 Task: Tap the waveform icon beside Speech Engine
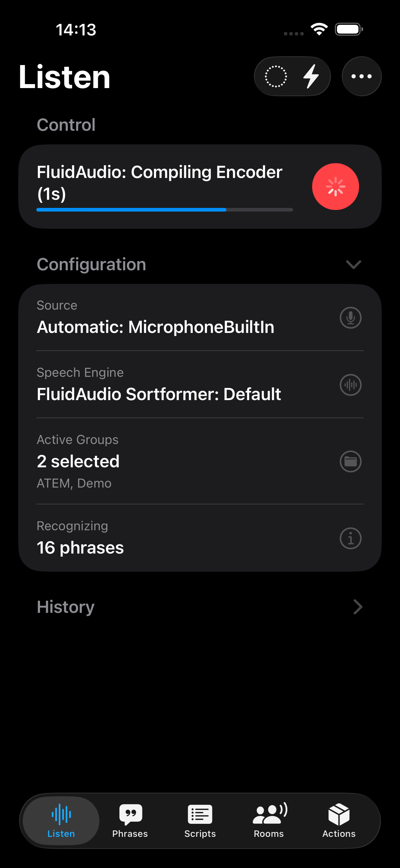point(350,384)
